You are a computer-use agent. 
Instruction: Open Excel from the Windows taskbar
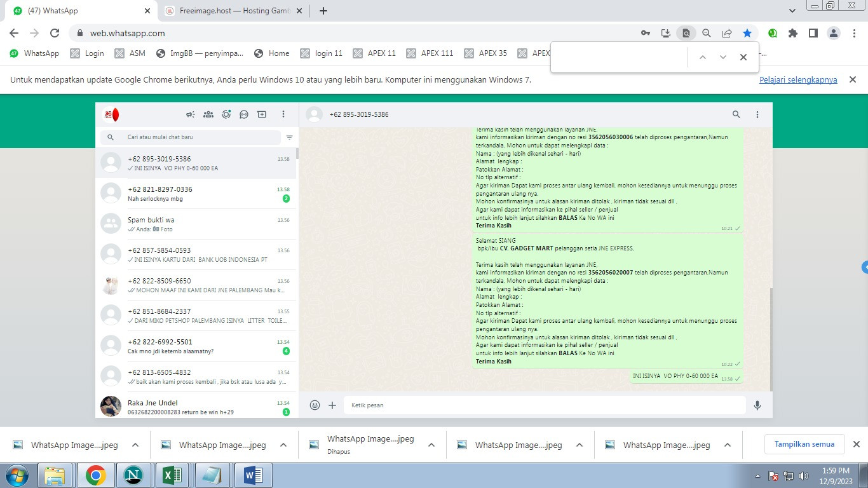(173, 475)
